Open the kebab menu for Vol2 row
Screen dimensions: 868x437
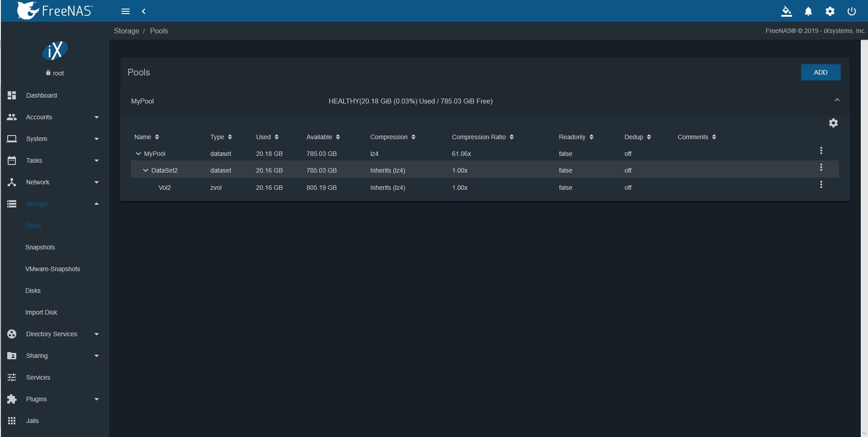821,184
